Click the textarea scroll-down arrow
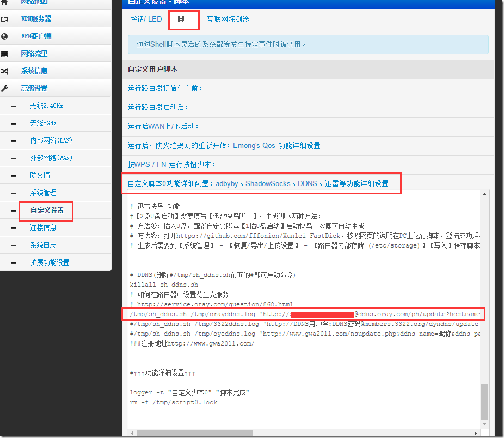The width and height of the screenshot is (504, 438). pos(485,424)
